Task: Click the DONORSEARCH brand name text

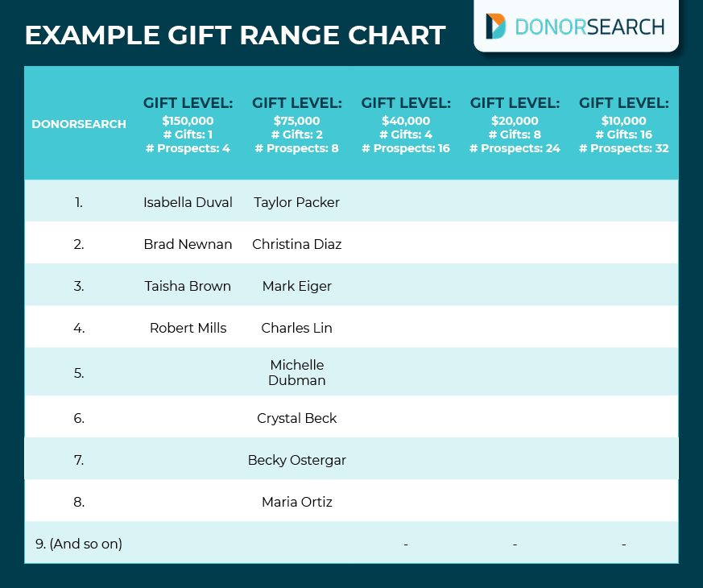Action: [589, 26]
